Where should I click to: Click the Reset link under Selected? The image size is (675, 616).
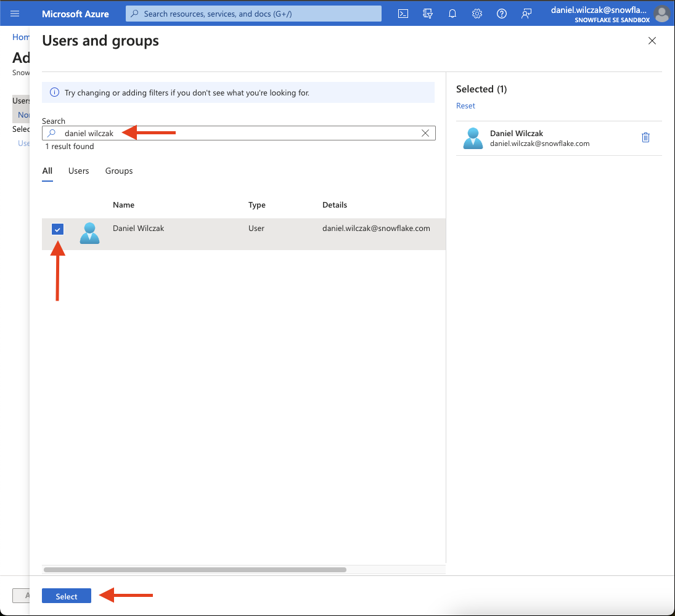pyautogui.click(x=465, y=106)
